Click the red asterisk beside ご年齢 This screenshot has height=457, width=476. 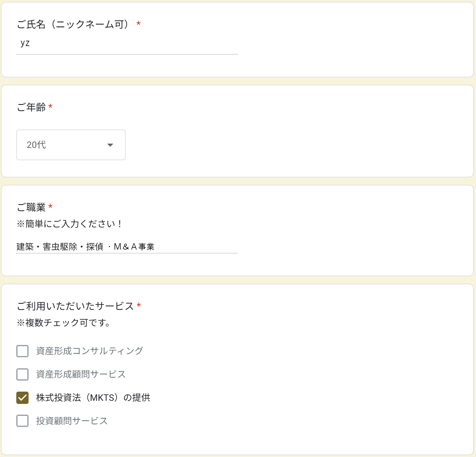pos(50,107)
